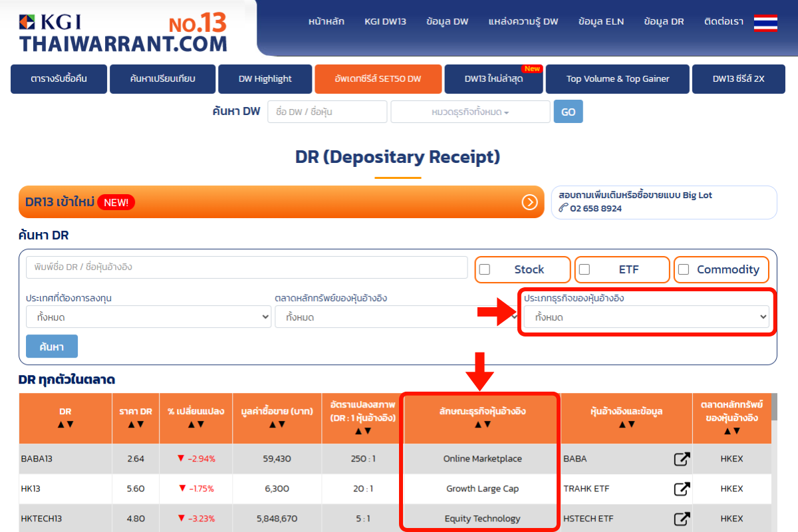Sort by % change column arrows
This screenshot has width=798, height=532.
[196, 424]
